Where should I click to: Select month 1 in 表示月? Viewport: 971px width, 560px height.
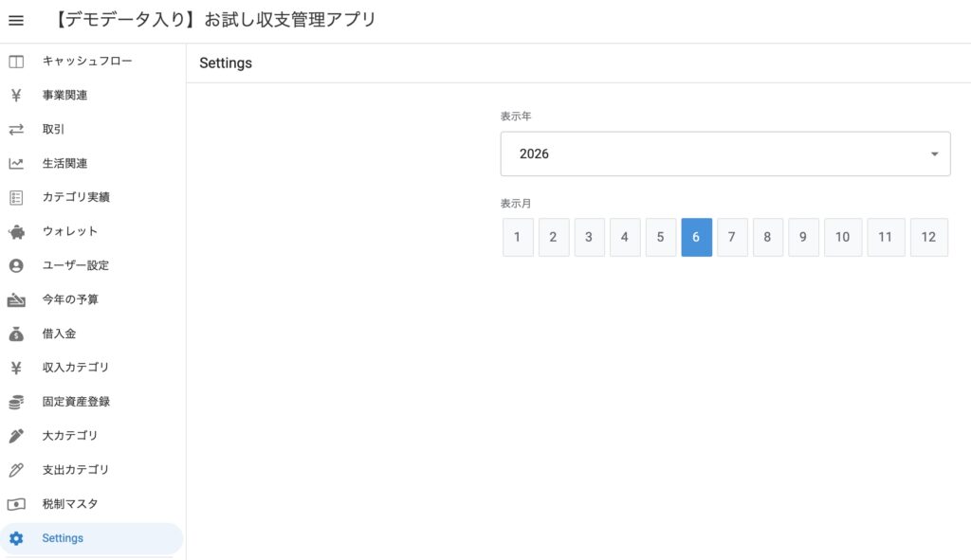pyautogui.click(x=518, y=237)
